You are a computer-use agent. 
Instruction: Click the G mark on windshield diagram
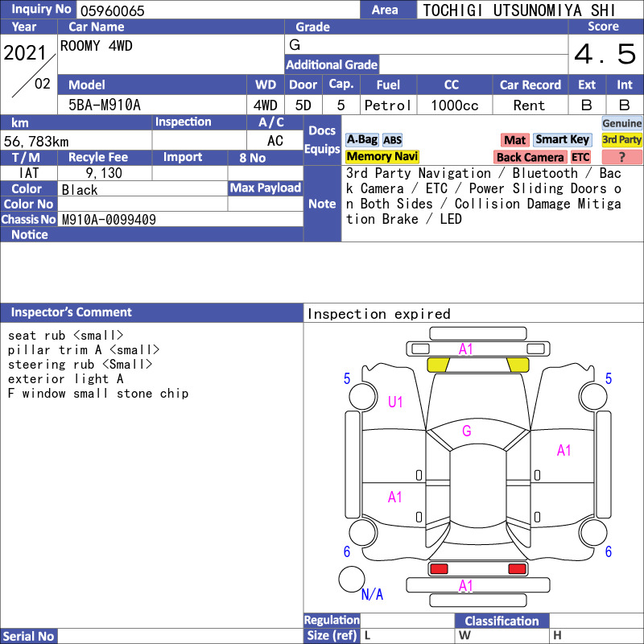pos(467,431)
